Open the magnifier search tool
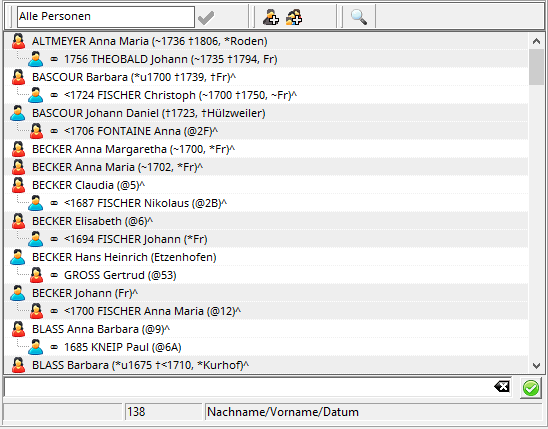Viewport: 548px width, 429px height. coord(359,17)
